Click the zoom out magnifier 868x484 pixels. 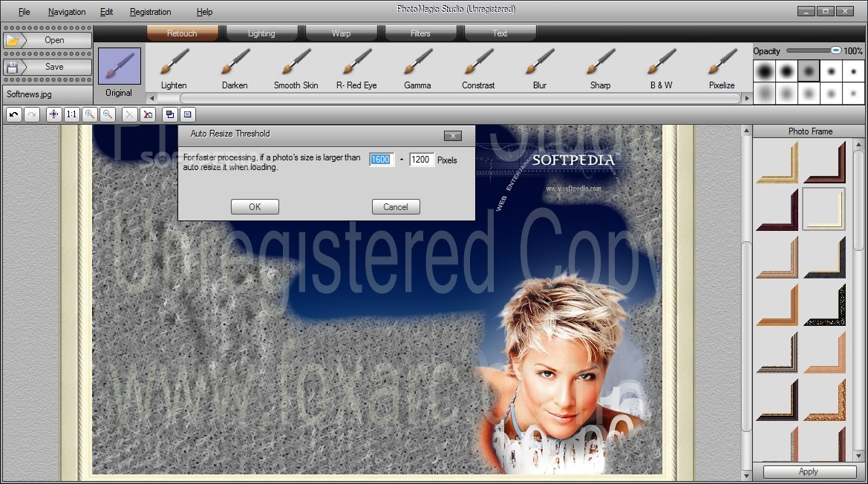tap(108, 114)
